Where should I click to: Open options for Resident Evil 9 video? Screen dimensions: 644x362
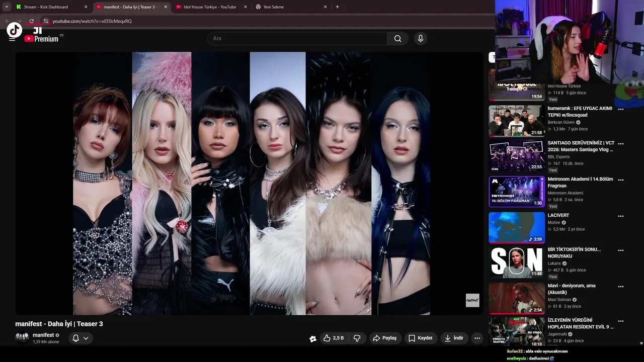pyautogui.click(x=620, y=321)
